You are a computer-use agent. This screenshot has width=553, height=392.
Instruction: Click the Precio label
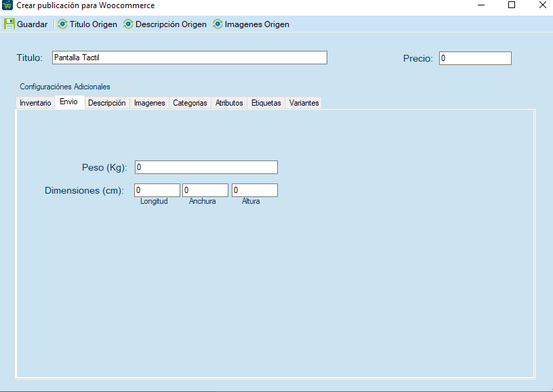tap(418, 58)
